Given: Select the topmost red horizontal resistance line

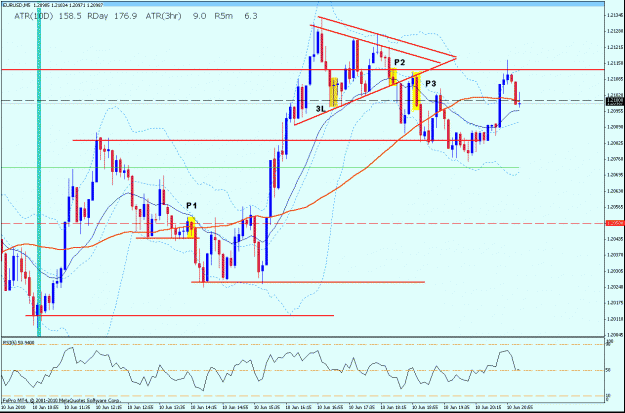Looking at the screenshot, I should 303,69.
